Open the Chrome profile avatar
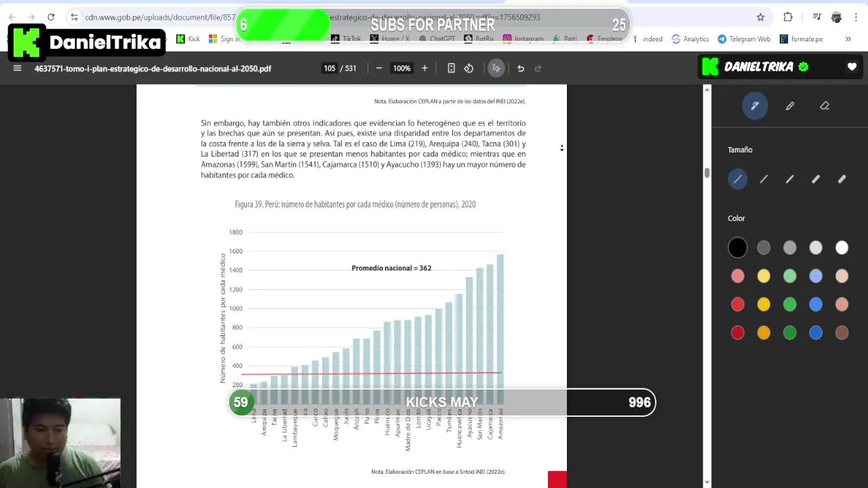The image size is (868, 488). point(837,17)
